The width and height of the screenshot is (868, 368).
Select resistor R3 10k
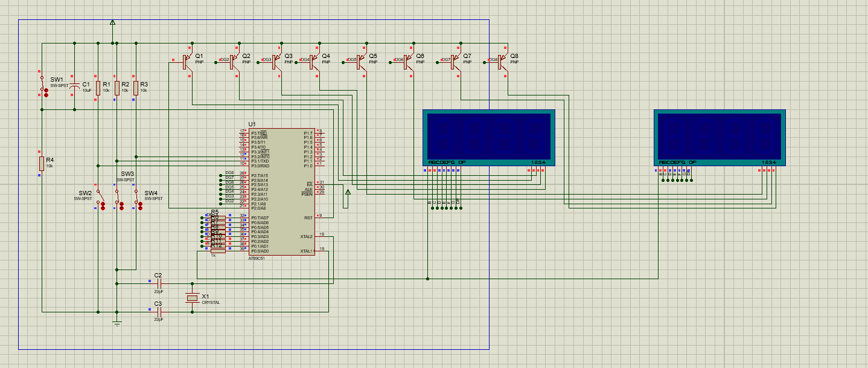click(135, 88)
